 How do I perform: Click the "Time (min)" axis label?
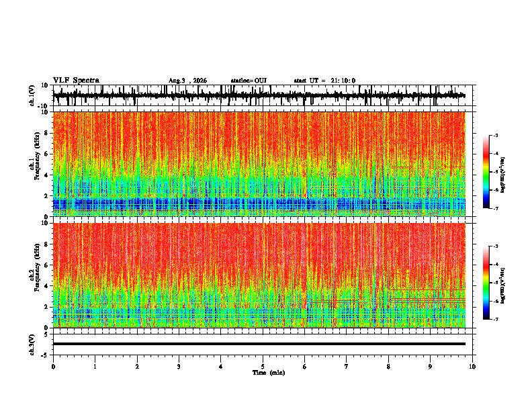[x=269, y=373]
